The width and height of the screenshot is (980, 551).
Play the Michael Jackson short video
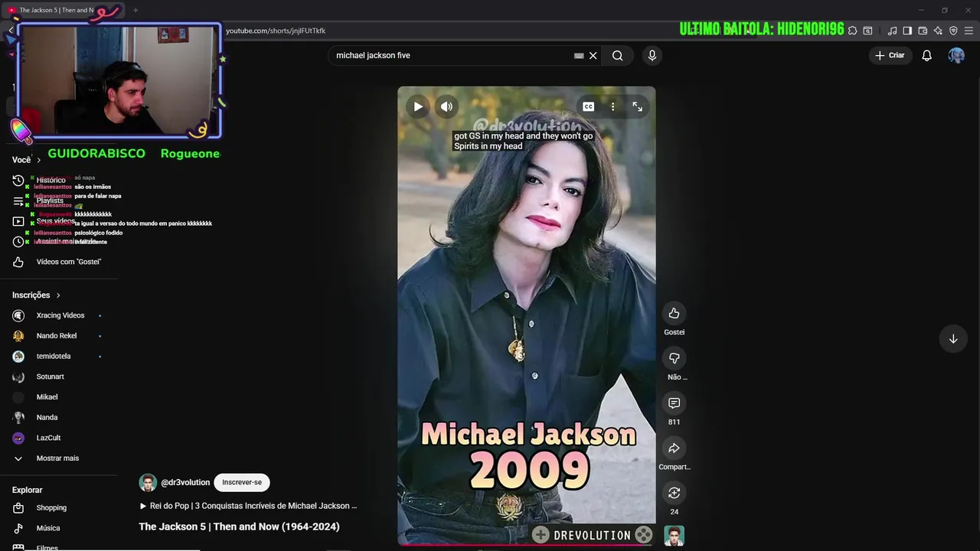418,107
